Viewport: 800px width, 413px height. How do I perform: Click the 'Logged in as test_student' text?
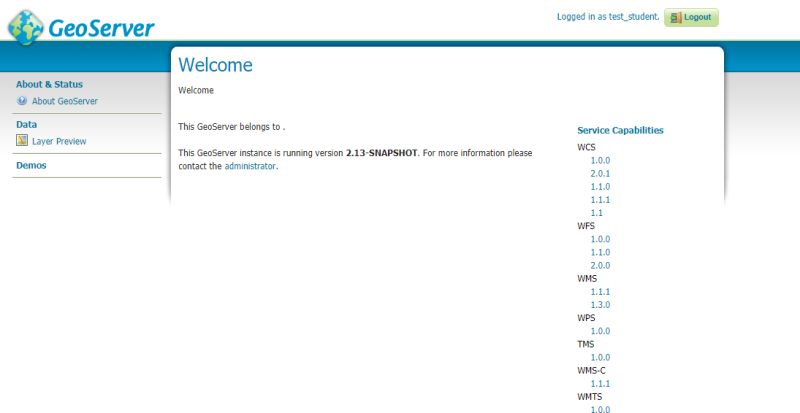(608, 17)
